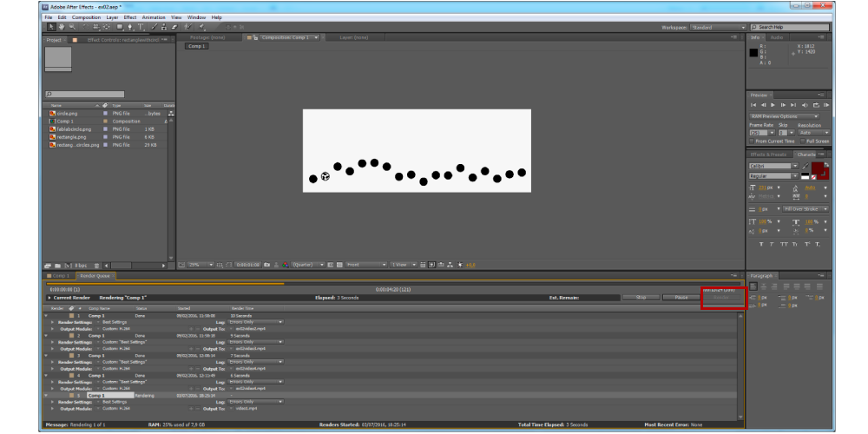Click left align text in Paragraph panel

(x=753, y=286)
